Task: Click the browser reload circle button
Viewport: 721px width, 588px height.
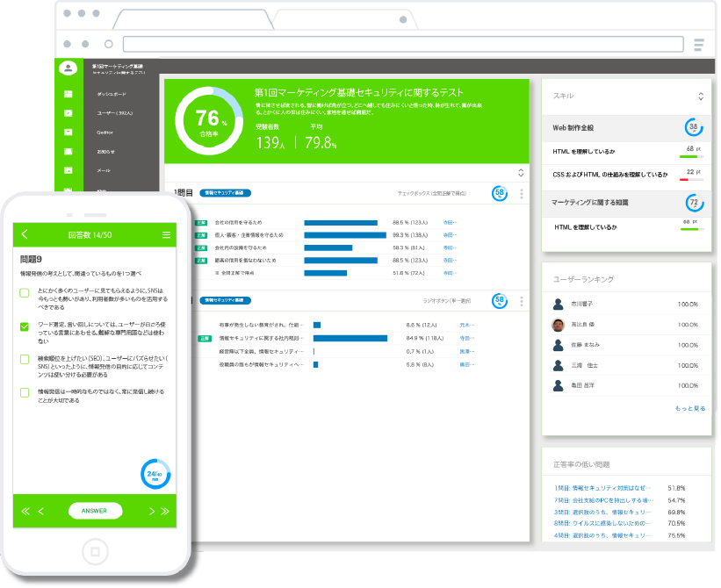Action: (x=109, y=44)
